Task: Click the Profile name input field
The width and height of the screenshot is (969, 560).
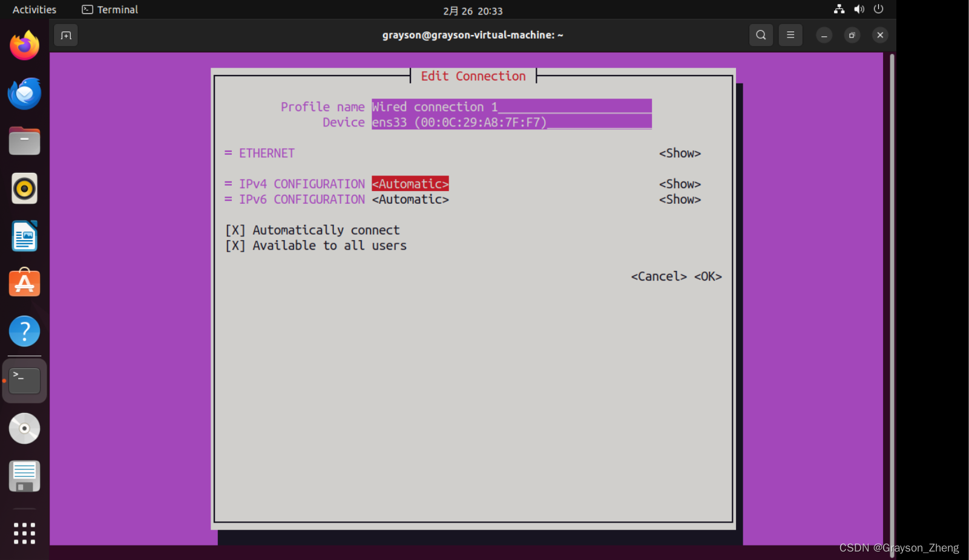Action: point(511,106)
